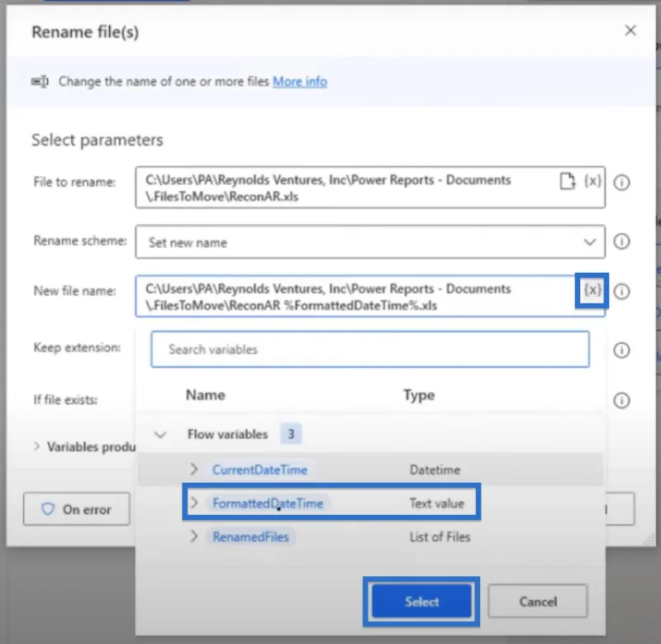661x644 pixels.
Task: Click the Name column header
Action: (205, 395)
